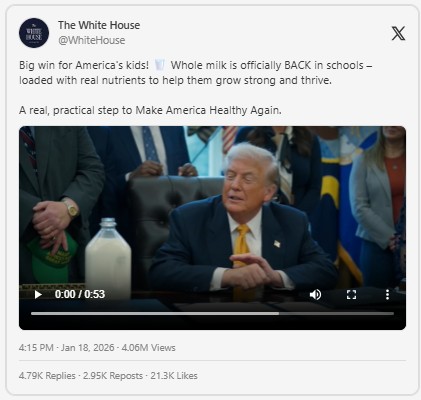Click the milk glass emoji in tweet
The width and height of the screenshot is (421, 400).
(160, 65)
